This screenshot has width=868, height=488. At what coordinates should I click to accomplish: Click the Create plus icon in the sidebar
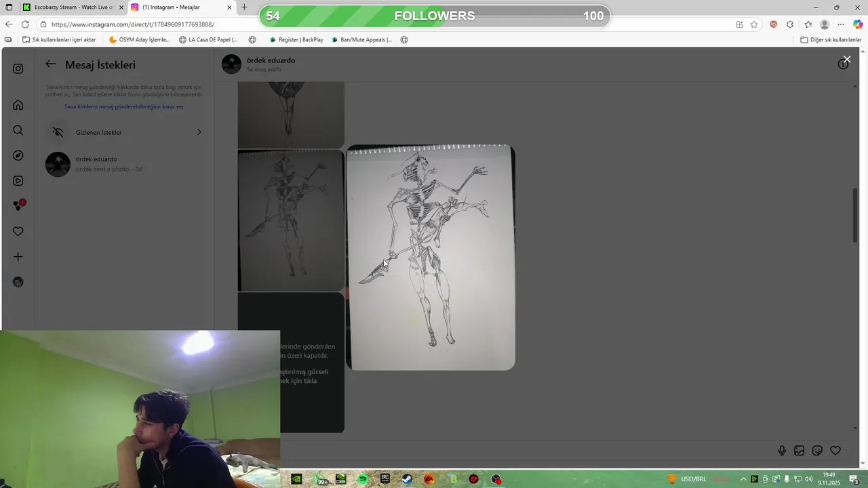tap(18, 257)
